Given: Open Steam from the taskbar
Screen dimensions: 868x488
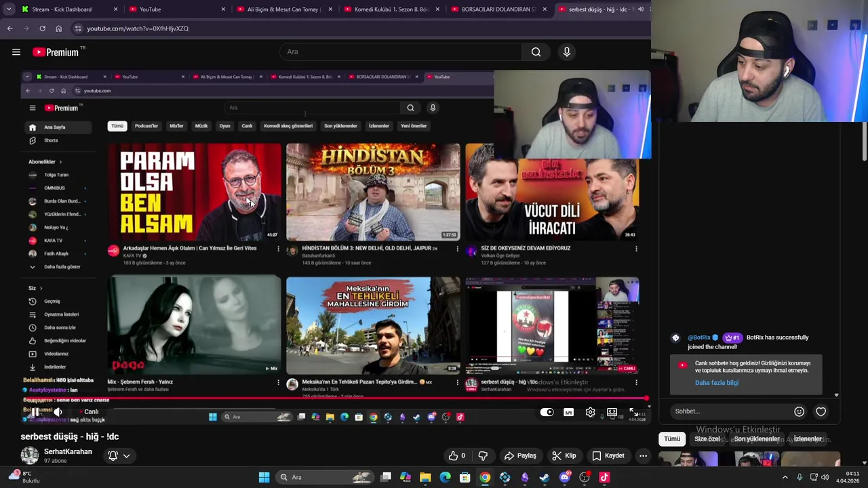Looking at the screenshot, I should [x=545, y=477].
